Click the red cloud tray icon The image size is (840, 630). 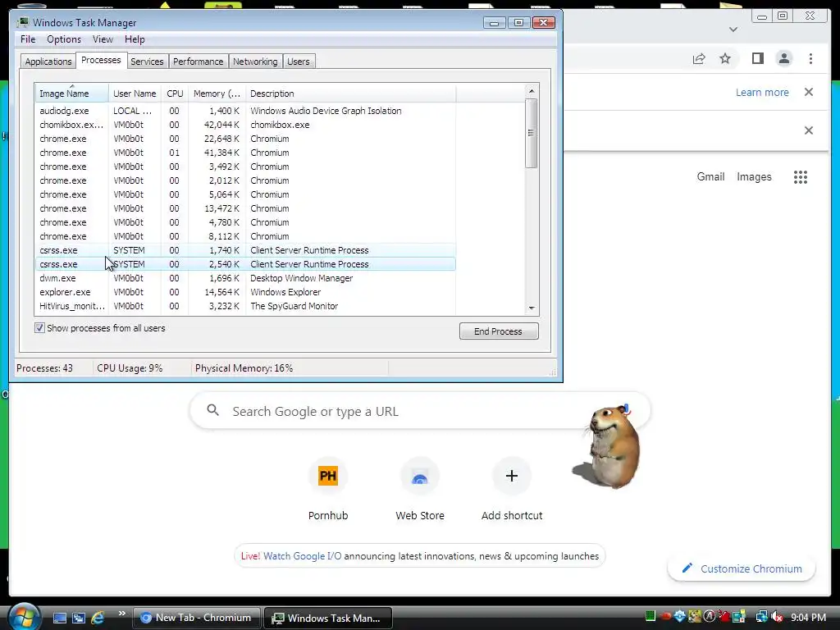(665, 617)
